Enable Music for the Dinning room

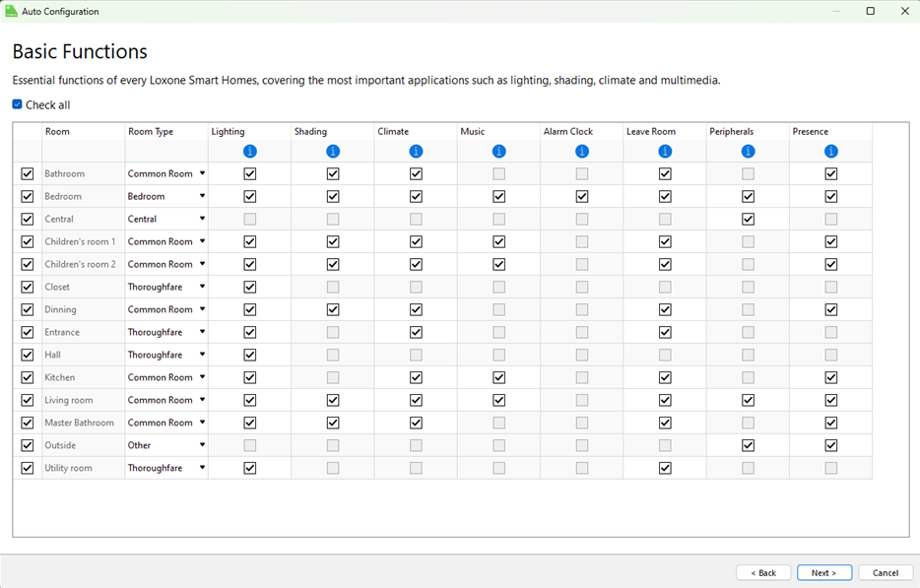499,310
